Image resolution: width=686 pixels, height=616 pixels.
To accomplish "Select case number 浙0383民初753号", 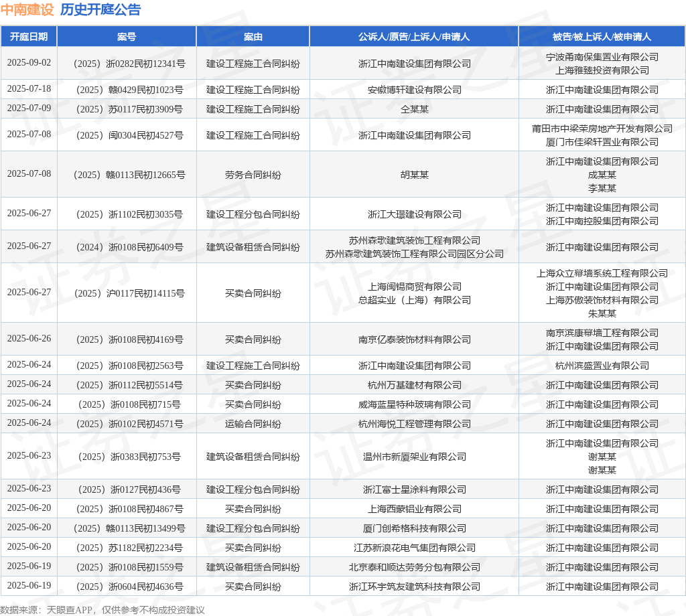I will 129,457.
